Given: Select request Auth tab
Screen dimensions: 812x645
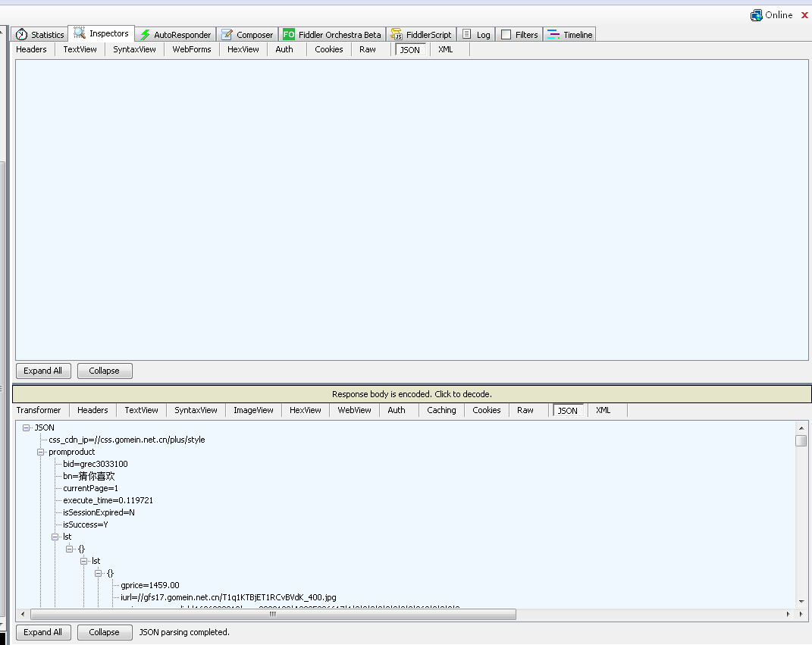Looking at the screenshot, I should 284,49.
